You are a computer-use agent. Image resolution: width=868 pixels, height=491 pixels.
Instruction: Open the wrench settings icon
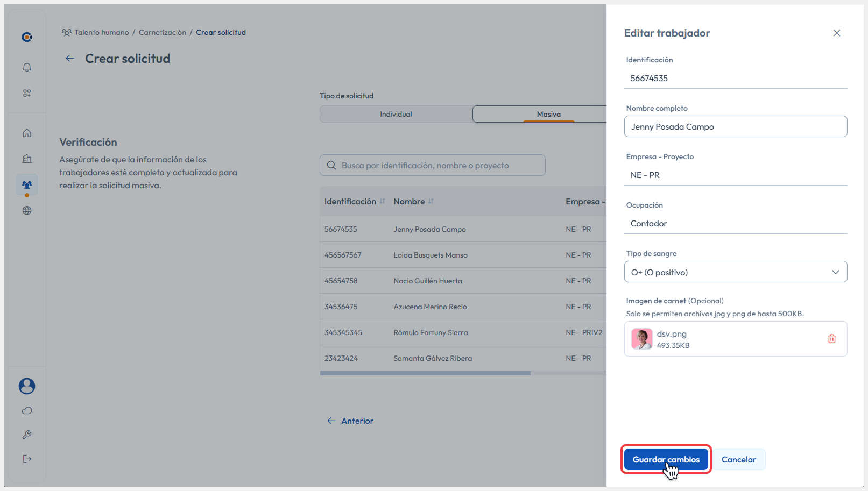coord(27,435)
